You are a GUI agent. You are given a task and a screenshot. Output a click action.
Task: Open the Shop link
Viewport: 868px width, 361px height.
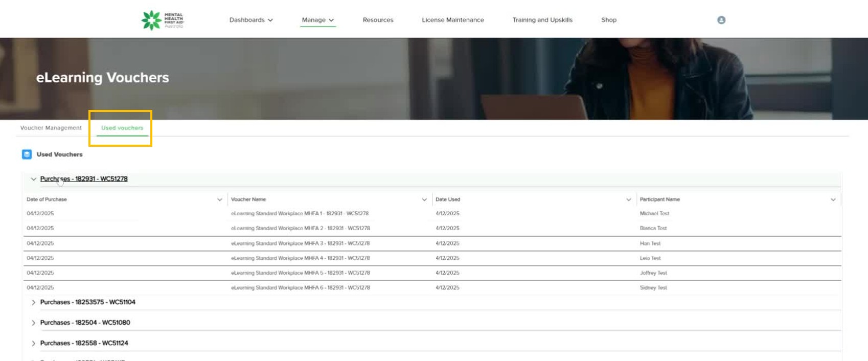pyautogui.click(x=608, y=20)
